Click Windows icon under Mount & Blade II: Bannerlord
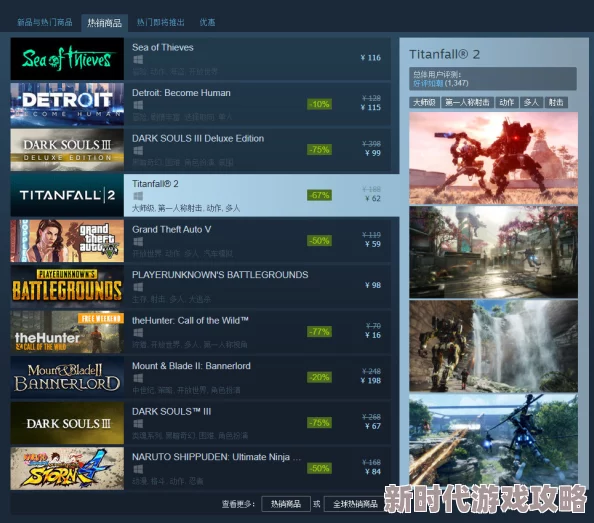 click(138, 378)
